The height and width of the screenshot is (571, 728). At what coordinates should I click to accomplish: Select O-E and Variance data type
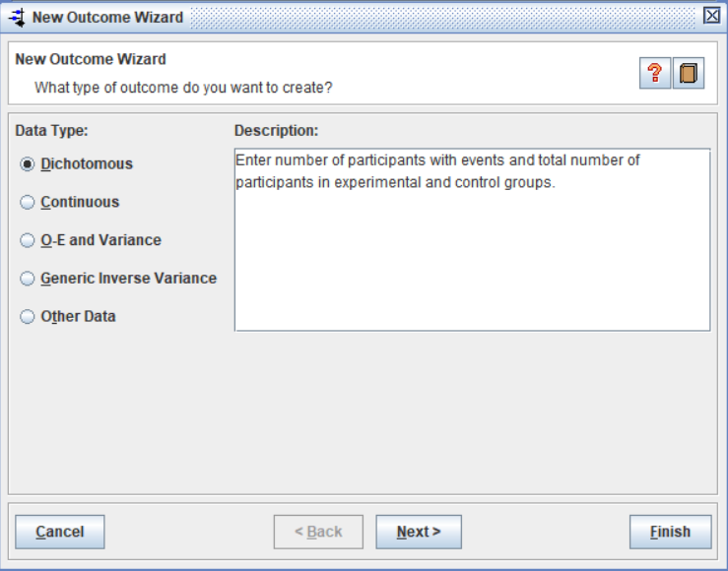pos(28,240)
